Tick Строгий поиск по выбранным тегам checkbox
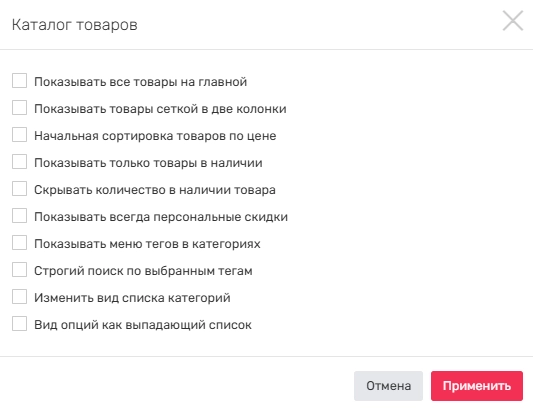Screen dimensions: 533x414 (19, 270)
